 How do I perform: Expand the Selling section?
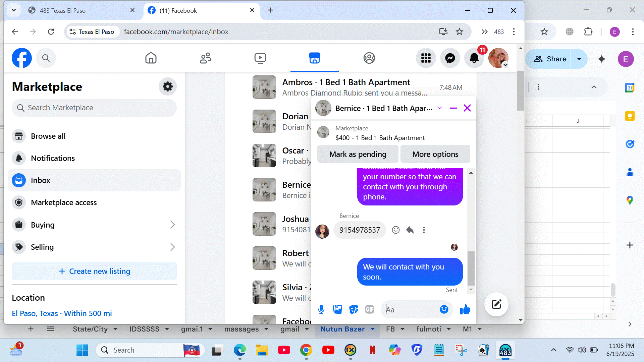coord(172,247)
